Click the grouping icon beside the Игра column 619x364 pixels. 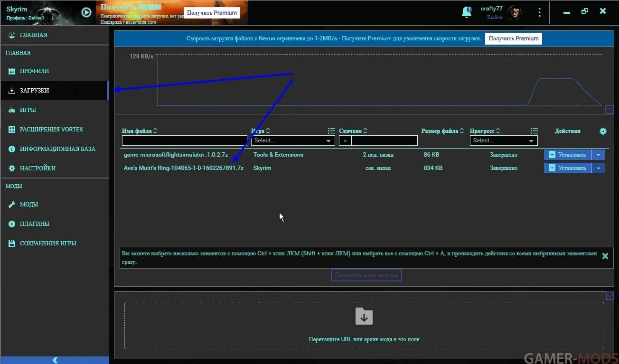331,131
